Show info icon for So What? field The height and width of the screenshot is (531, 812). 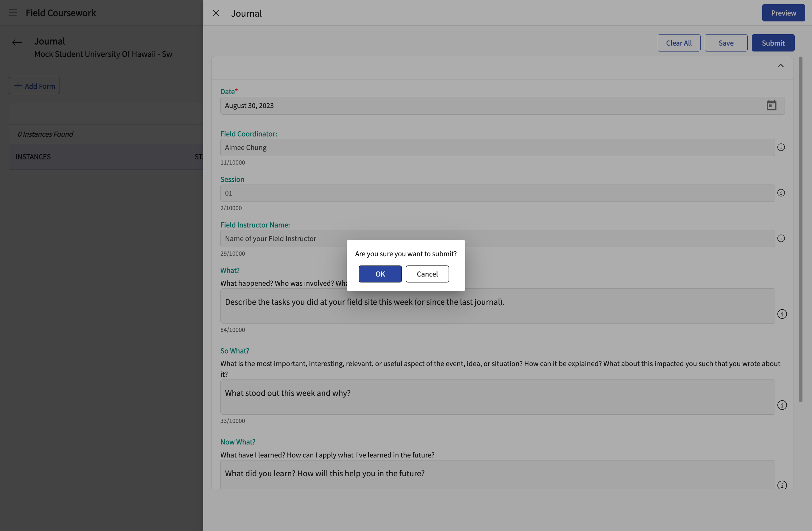[x=782, y=405]
